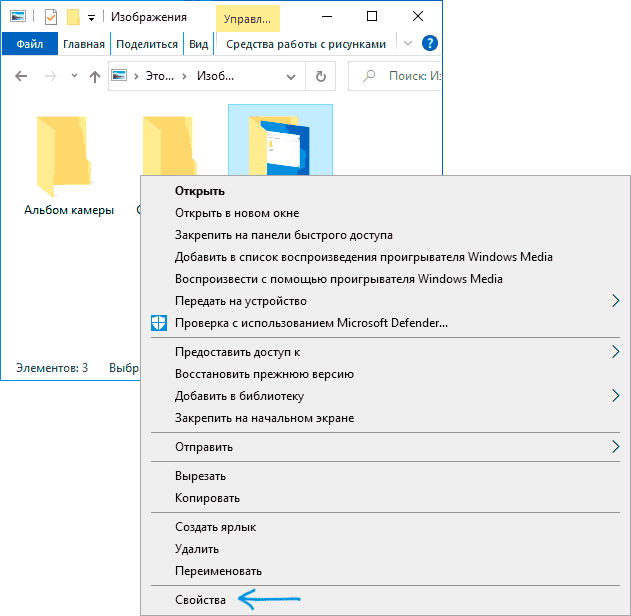Open the recent locations dropdown
The height and width of the screenshot is (616, 631).
(x=74, y=75)
